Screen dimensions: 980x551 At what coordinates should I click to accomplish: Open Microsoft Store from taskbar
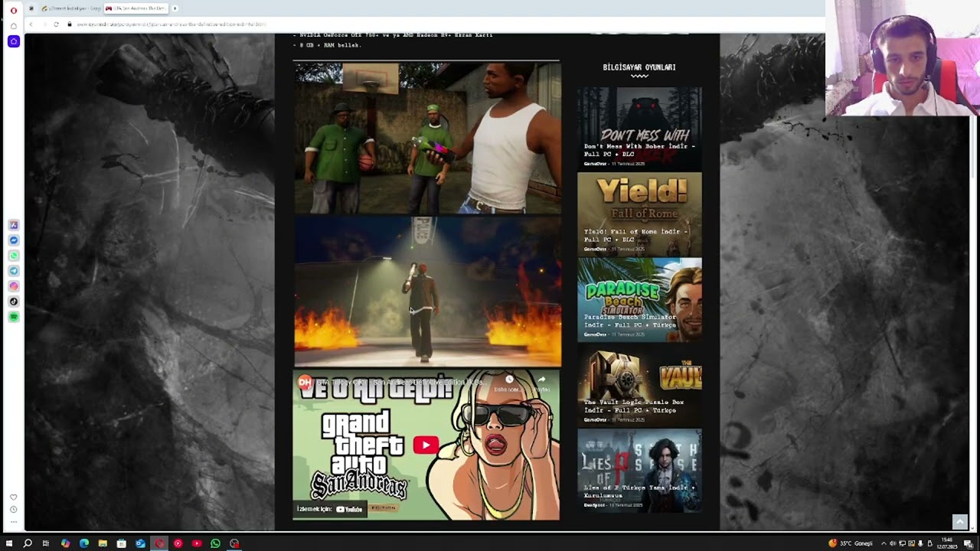coord(122,543)
